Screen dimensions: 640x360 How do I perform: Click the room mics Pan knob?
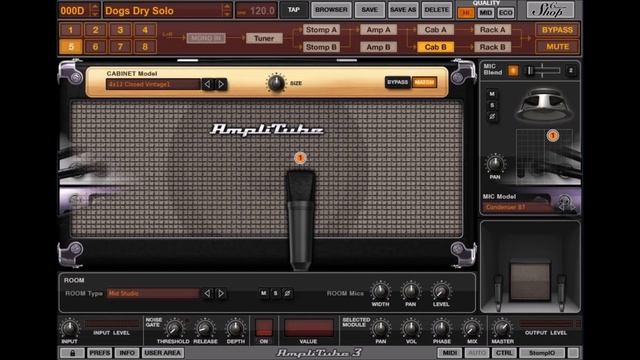tap(411, 291)
